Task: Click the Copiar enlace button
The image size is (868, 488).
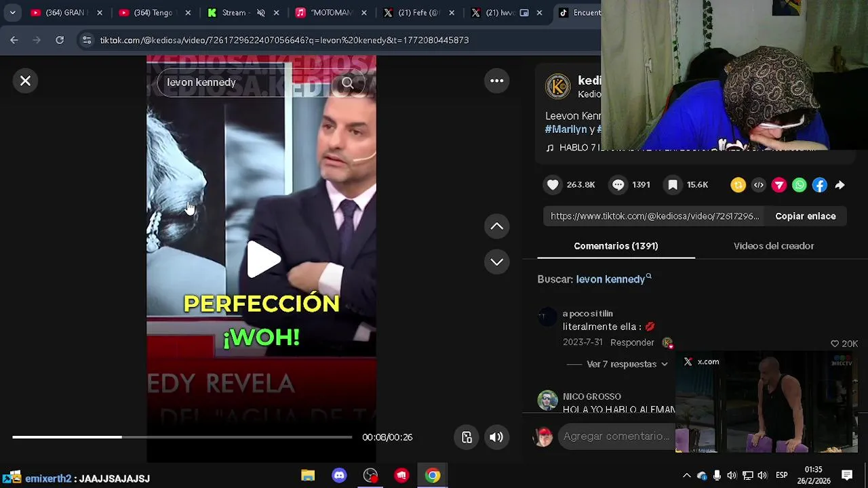Action: 805,216
